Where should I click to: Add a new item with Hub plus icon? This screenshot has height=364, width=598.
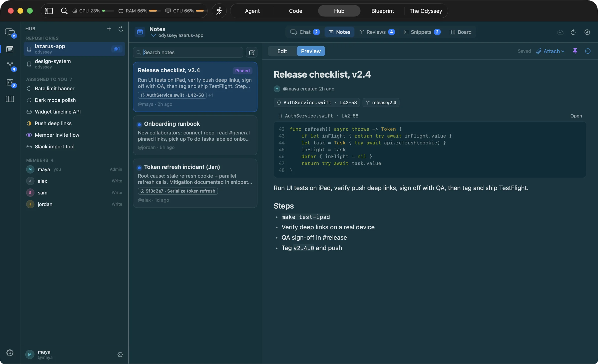(109, 29)
